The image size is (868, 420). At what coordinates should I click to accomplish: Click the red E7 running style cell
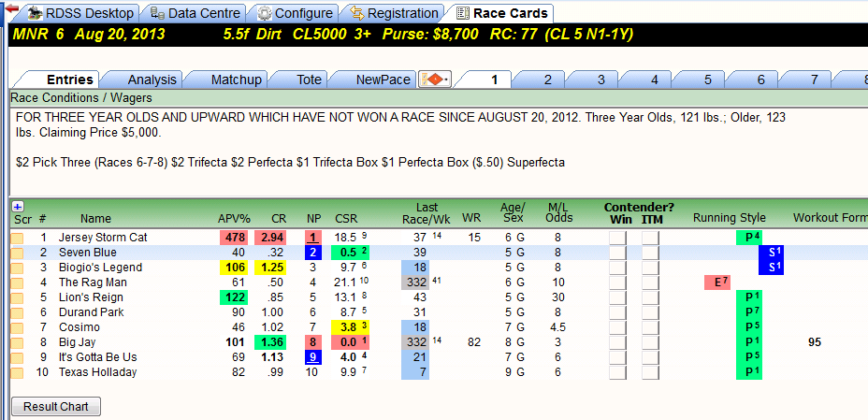coord(717,282)
